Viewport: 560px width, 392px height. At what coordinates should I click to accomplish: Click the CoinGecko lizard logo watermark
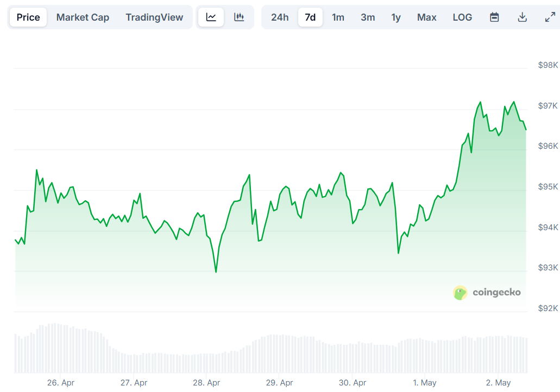[x=460, y=292]
